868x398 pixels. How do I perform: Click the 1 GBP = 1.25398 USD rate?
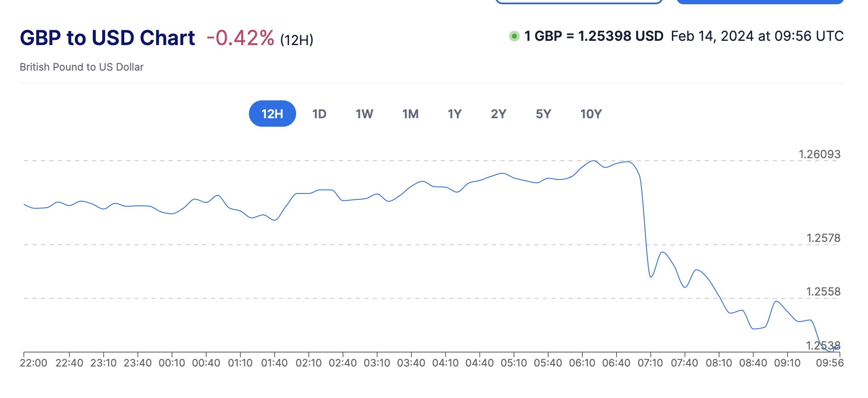click(594, 36)
